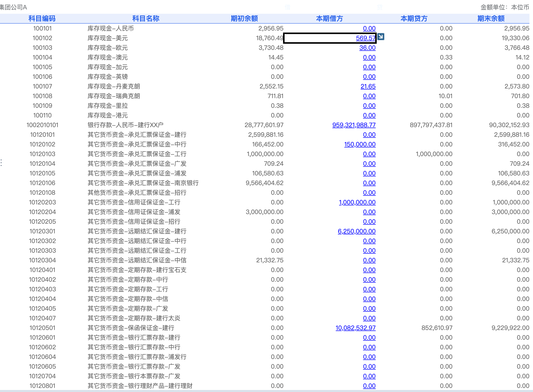The image size is (533, 392).
Task: Click the 期末余额 column header
Action: [491, 19]
